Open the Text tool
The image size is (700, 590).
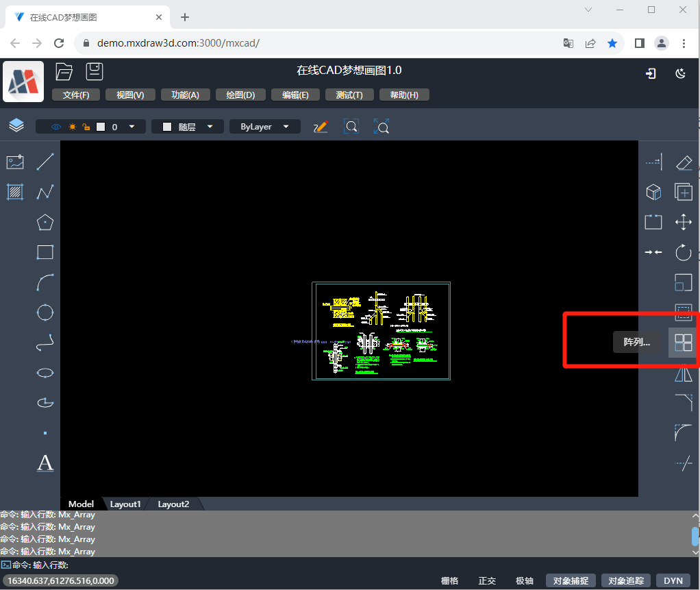point(45,463)
